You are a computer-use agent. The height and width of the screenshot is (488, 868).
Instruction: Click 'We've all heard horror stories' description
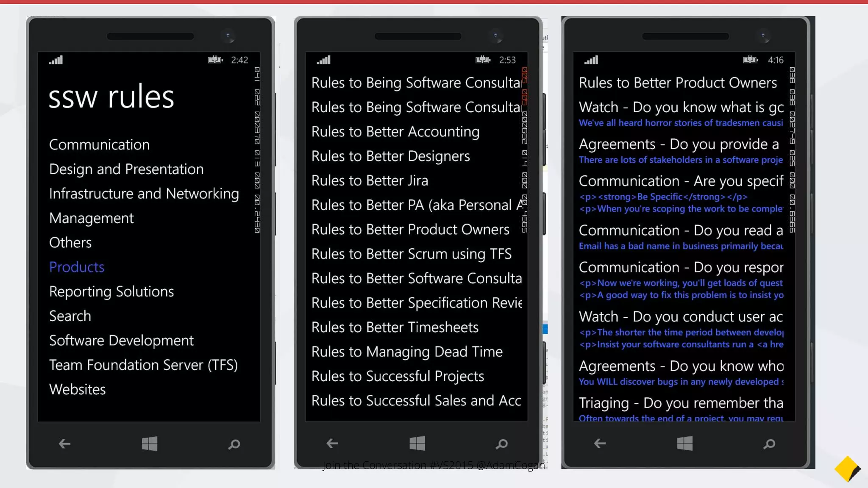681,123
